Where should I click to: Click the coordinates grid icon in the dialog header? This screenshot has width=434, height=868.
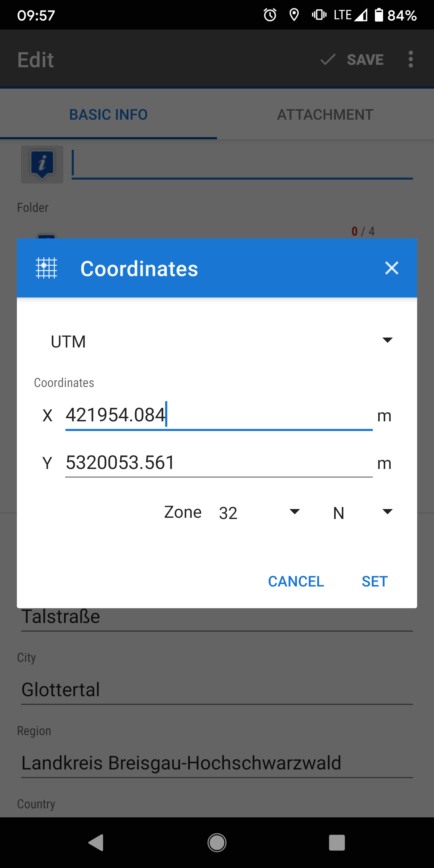[x=46, y=268]
